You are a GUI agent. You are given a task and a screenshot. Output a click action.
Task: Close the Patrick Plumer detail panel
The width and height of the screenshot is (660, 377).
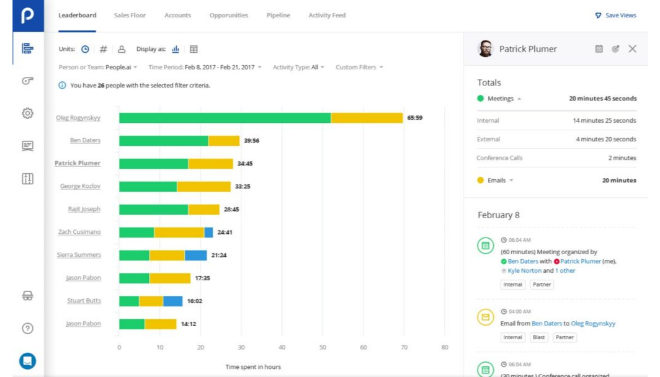(x=632, y=49)
